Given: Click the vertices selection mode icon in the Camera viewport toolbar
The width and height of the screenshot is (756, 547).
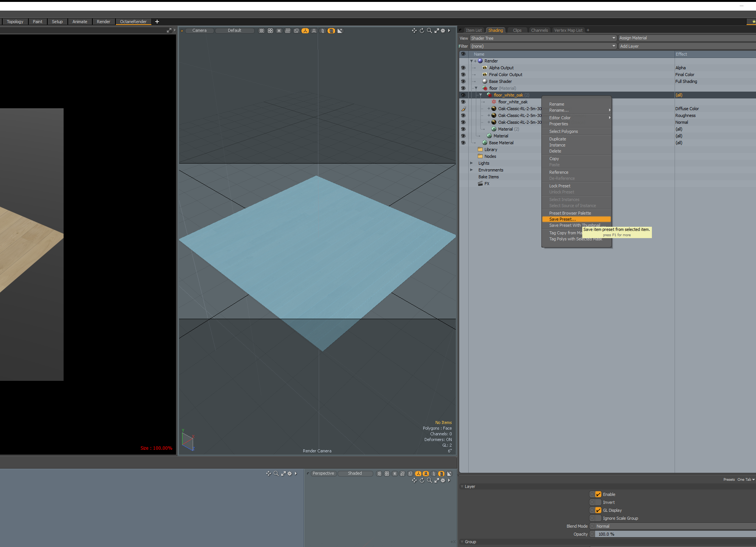Looking at the screenshot, I should point(262,31).
